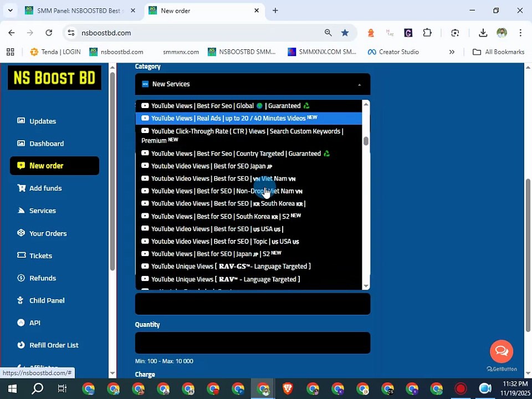532x399 pixels.
Task: Select the New order sidebar item
Action: (55, 166)
